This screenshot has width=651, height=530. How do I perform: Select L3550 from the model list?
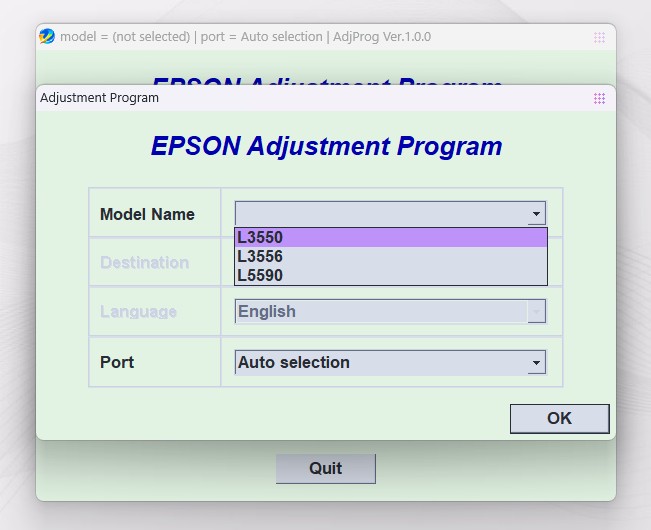click(x=391, y=238)
